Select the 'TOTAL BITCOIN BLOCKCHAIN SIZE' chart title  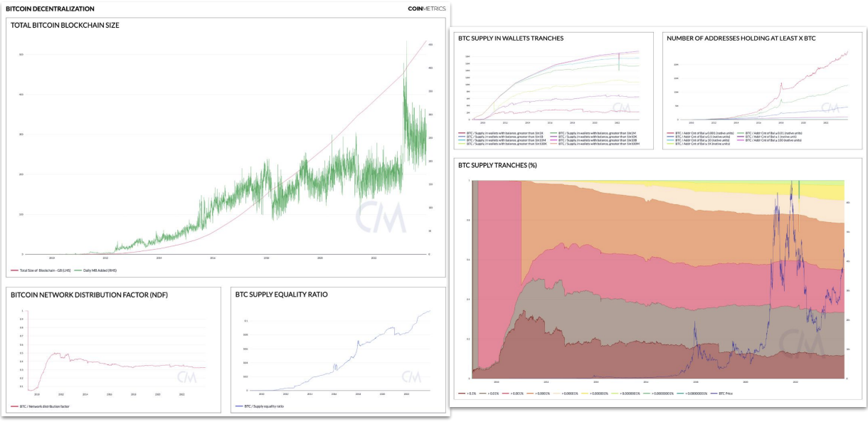tap(65, 26)
